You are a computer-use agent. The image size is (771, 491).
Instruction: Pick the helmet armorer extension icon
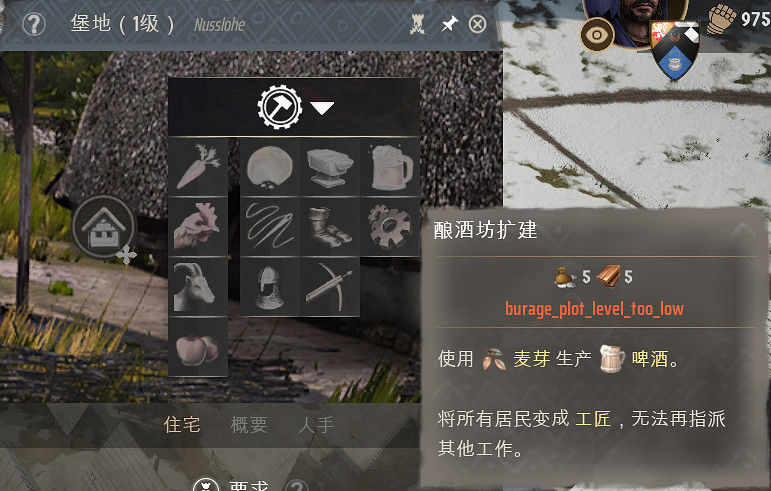pos(269,287)
